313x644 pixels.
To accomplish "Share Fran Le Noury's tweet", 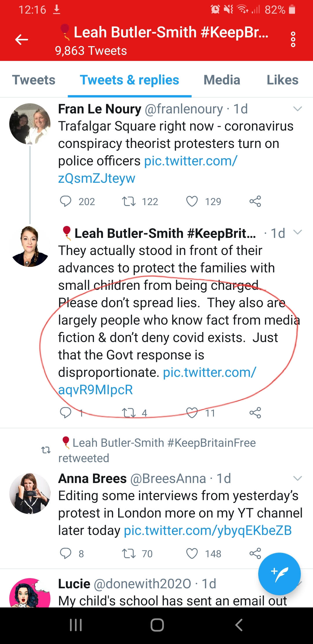I will 255,201.
